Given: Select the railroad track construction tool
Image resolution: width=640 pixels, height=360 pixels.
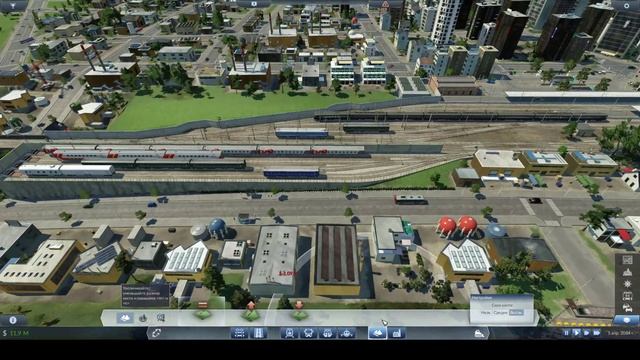Looking at the screenshot, I should click(240, 333).
